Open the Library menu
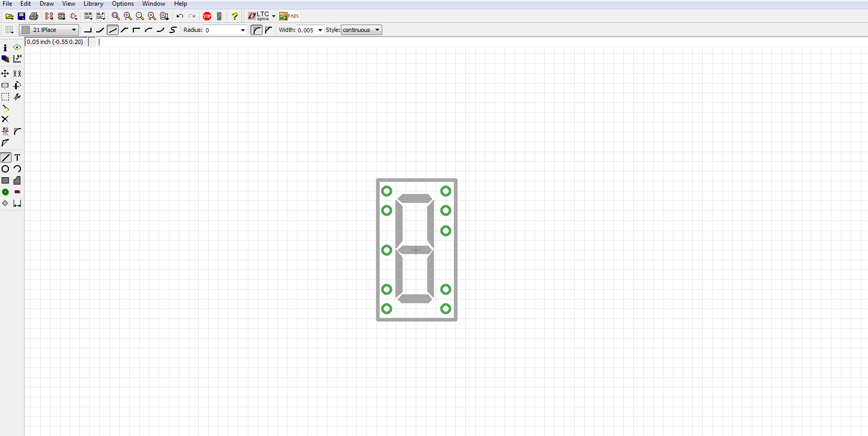This screenshot has height=436, width=868. click(x=94, y=4)
